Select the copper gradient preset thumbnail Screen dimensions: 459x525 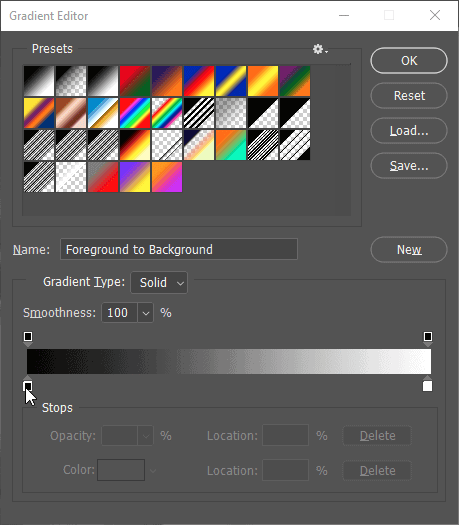click(71, 113)
